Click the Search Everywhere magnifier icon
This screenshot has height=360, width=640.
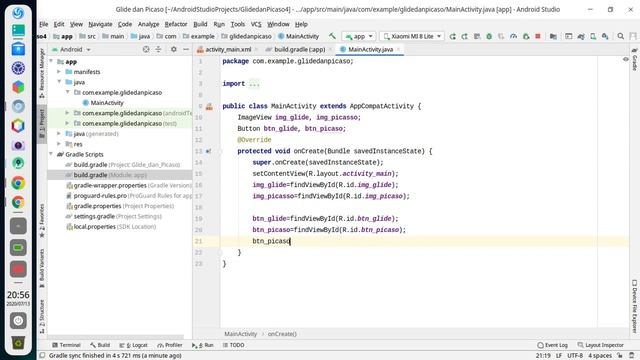click(x=620, y=36)
